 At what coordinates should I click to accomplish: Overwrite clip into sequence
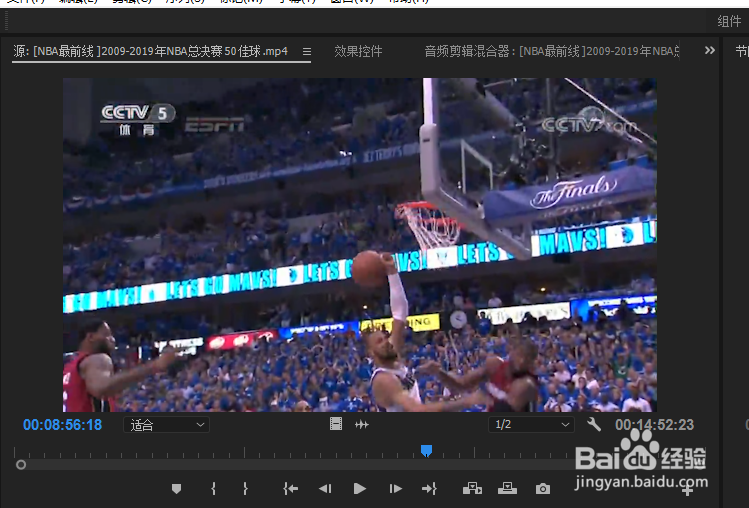pos(507,488)
